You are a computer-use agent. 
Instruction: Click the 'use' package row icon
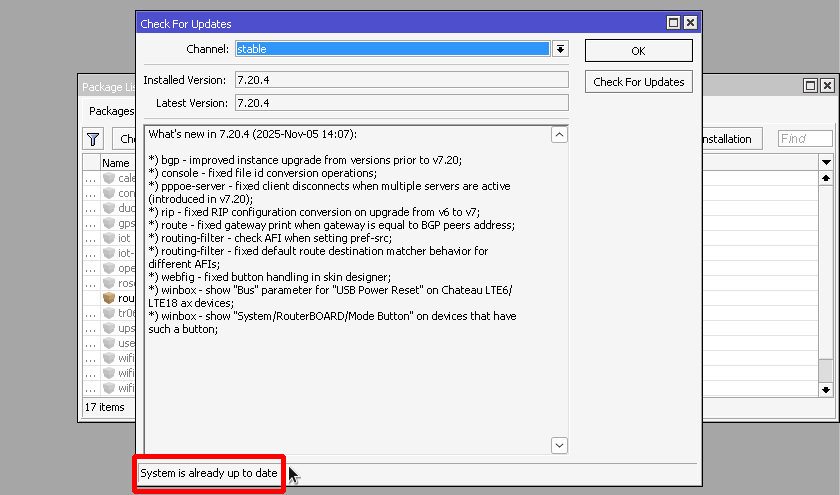point(109,343)
